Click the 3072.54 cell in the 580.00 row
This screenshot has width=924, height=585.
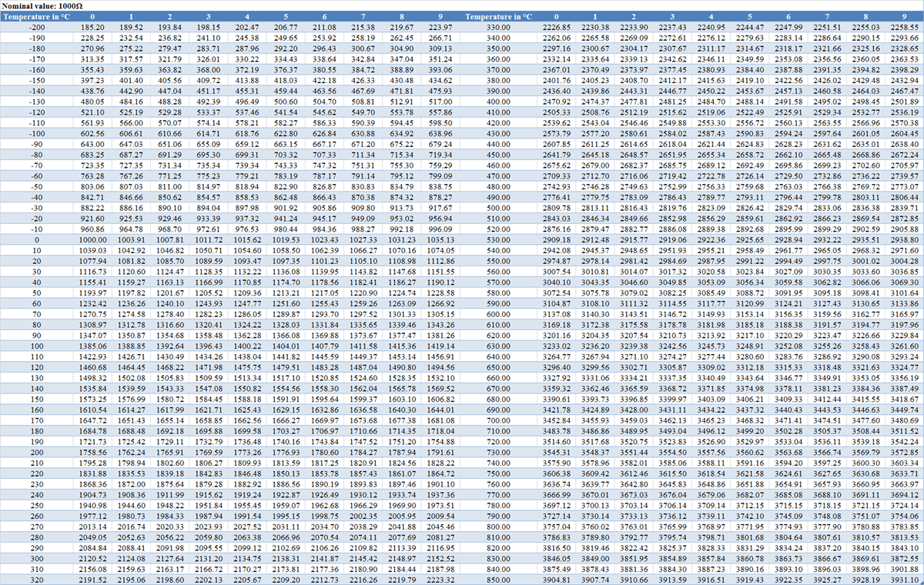[557, 293]
